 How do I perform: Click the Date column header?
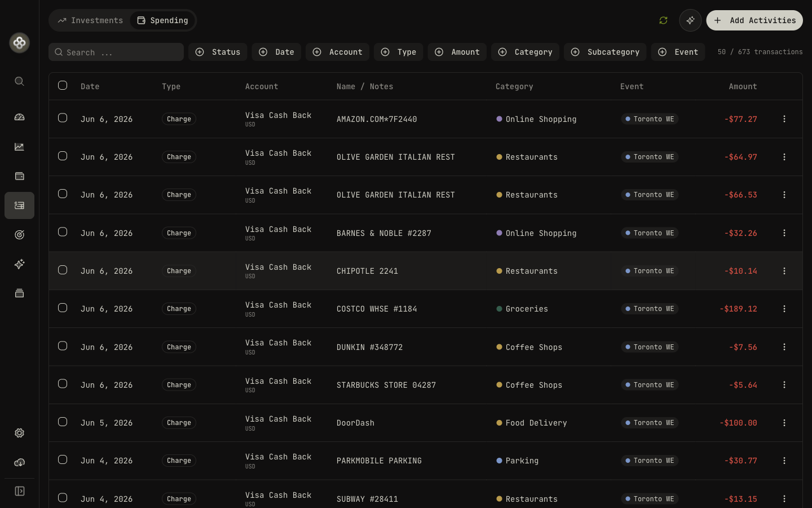click(90, 86)
